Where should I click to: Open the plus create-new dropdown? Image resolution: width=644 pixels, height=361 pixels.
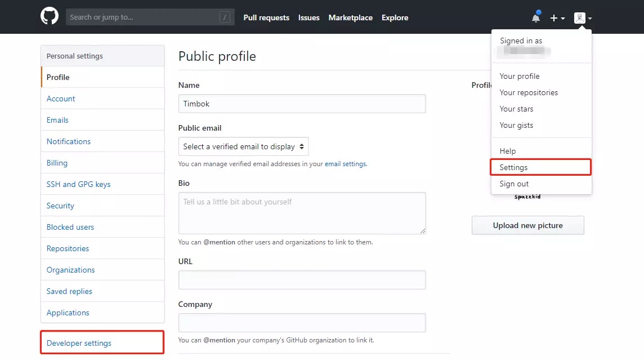pos(557,17)
